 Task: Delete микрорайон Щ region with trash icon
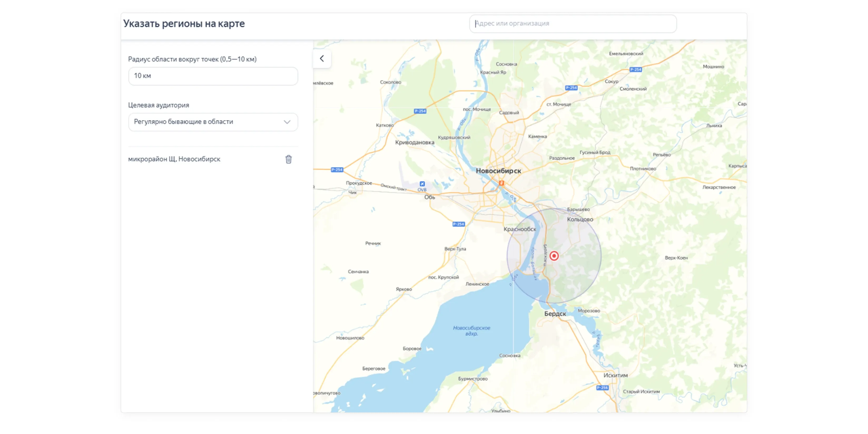(288, 159)
